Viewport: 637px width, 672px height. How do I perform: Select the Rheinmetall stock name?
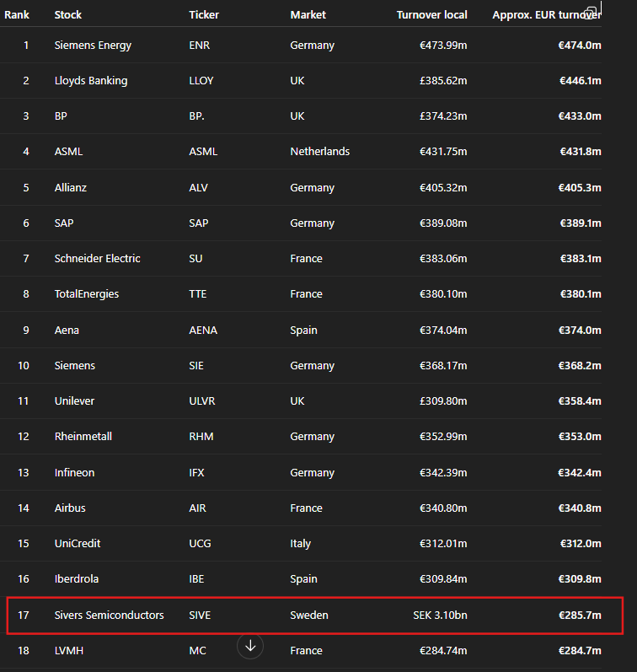(x=83, y=436)
